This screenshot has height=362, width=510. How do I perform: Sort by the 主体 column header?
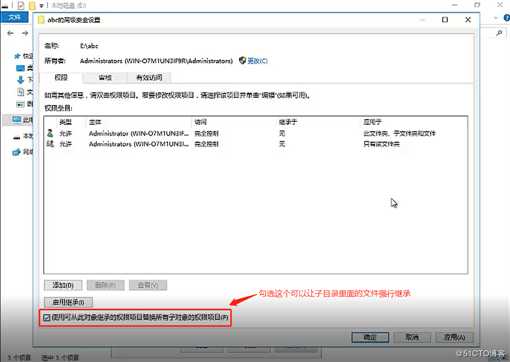pos(95,122)
